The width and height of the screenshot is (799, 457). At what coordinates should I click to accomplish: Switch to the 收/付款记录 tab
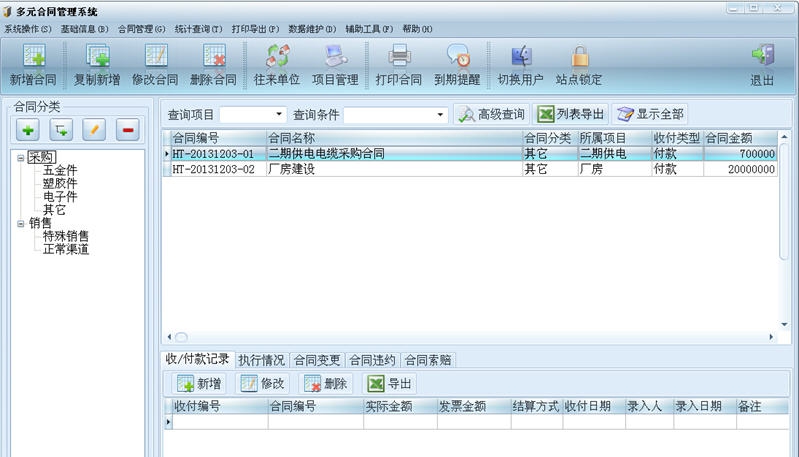tap(197, 359)
